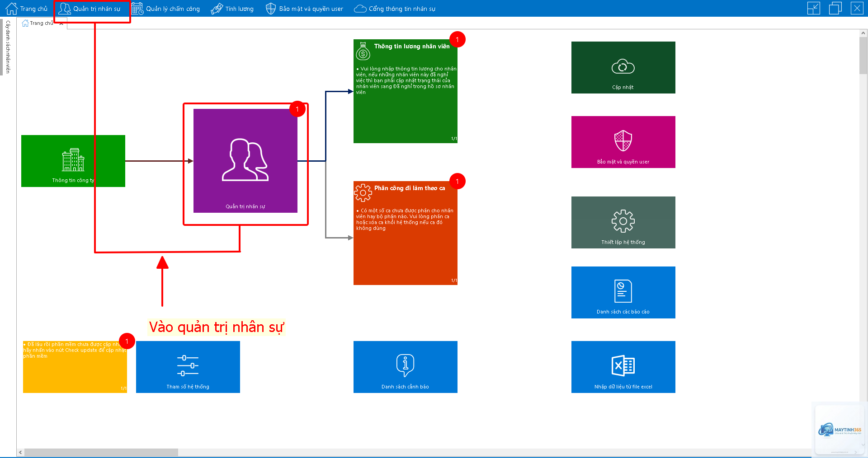Viewport: 868px width, 458px height.
Task: Open Thiết lập hệ thống tile label
Action: [623, 242]
